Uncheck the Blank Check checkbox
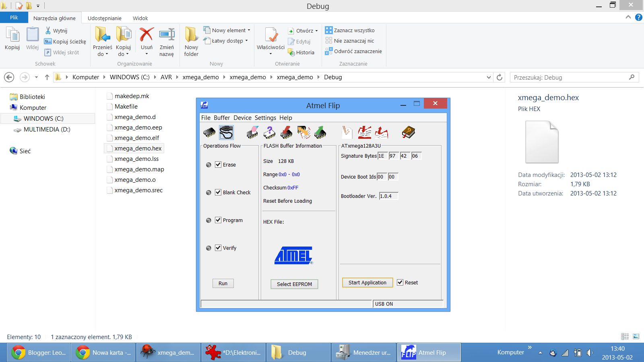The image size is (644, 362). click(x=218, y=192)
